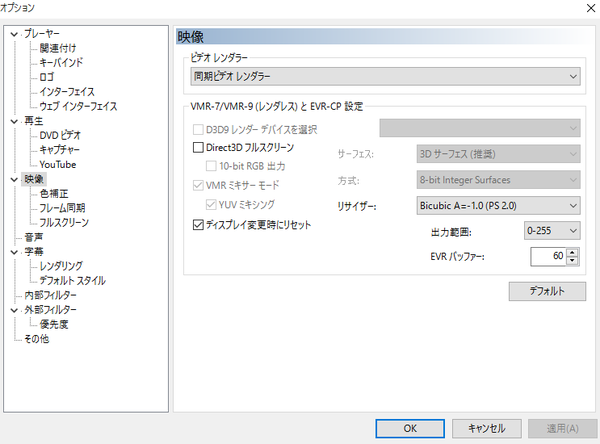Confirm with the OK button
The width and height of the screenshot is (600, 444).
(410, 428)
